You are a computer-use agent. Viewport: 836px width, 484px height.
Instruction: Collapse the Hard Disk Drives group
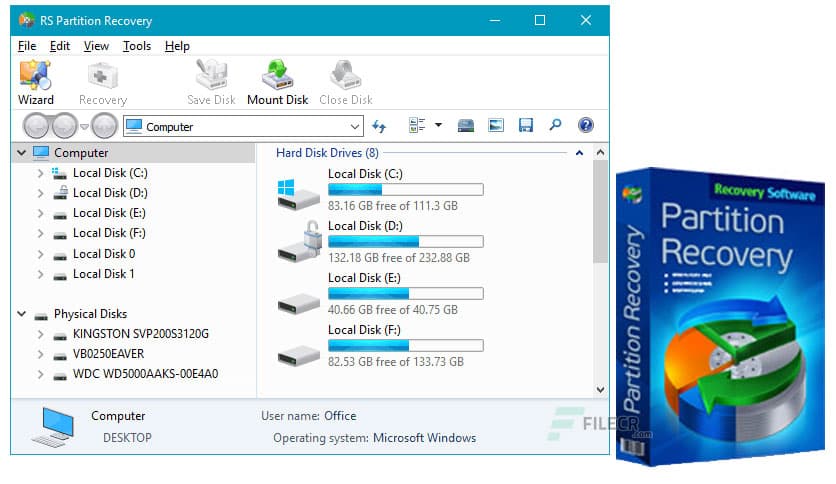click(x=580, y=153)
